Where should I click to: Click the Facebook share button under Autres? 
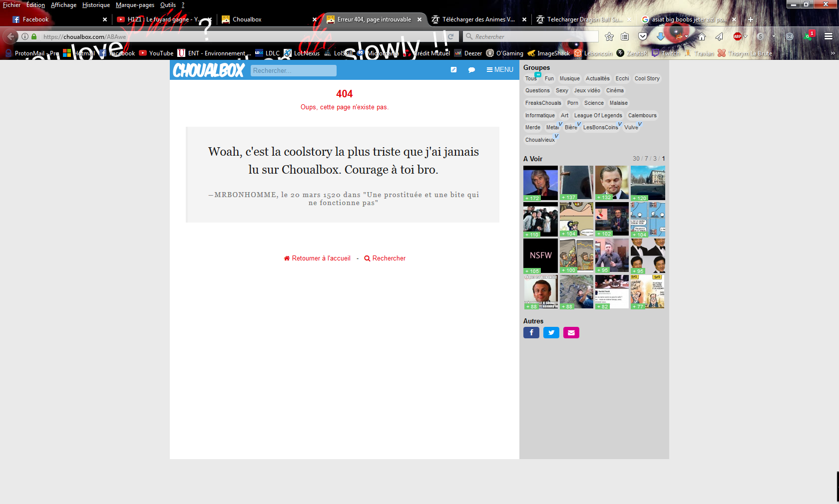click(531, 333)
